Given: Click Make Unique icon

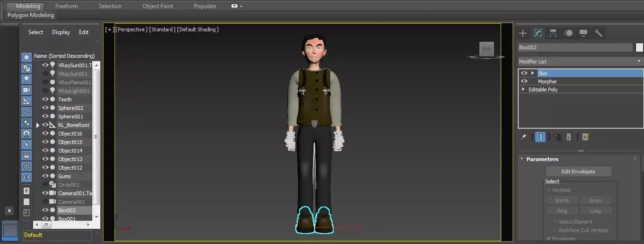Looking at the screenshot, I should click(557, 137).
